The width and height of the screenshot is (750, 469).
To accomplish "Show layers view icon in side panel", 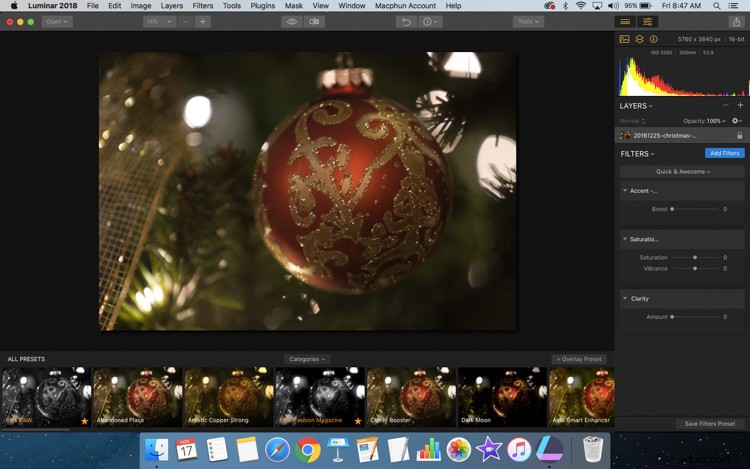I will 640,39.
